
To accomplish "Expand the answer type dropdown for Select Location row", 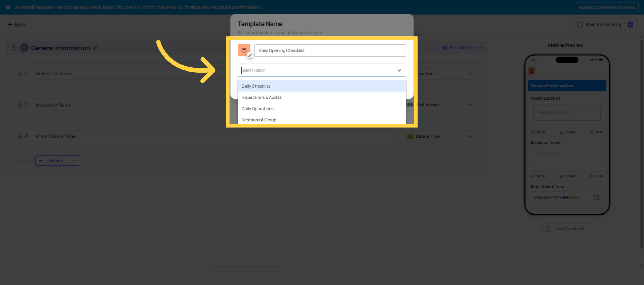I will point(470,74).
